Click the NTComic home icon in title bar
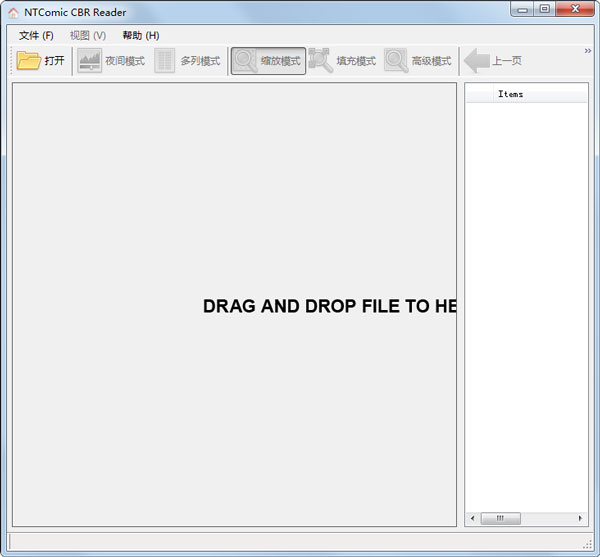The height and width of the screenshot is (557, 600). pos(13,13)
